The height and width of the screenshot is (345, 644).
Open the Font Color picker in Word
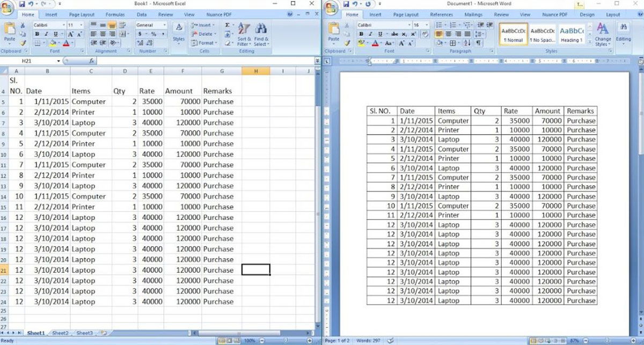(x=376, y=43)
